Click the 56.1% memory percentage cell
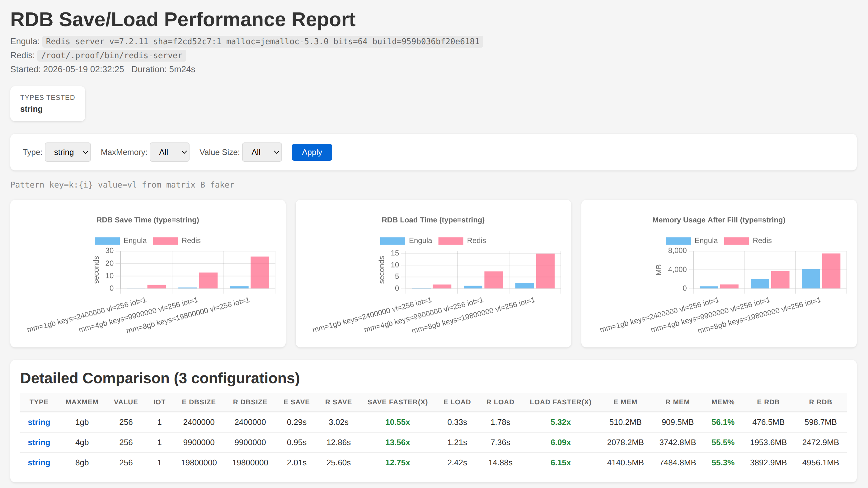The width and height of the screenshot is (868, 488). 723,422
